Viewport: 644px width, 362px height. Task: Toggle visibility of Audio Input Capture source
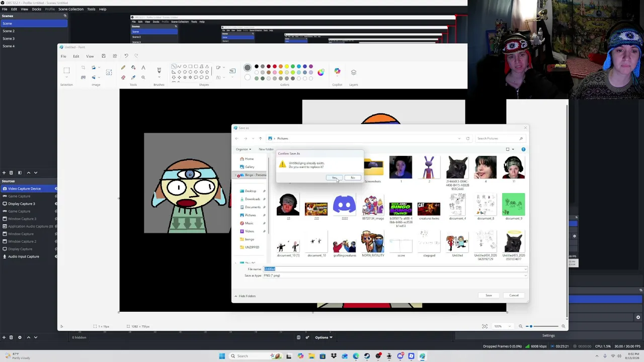click(56, 256)
